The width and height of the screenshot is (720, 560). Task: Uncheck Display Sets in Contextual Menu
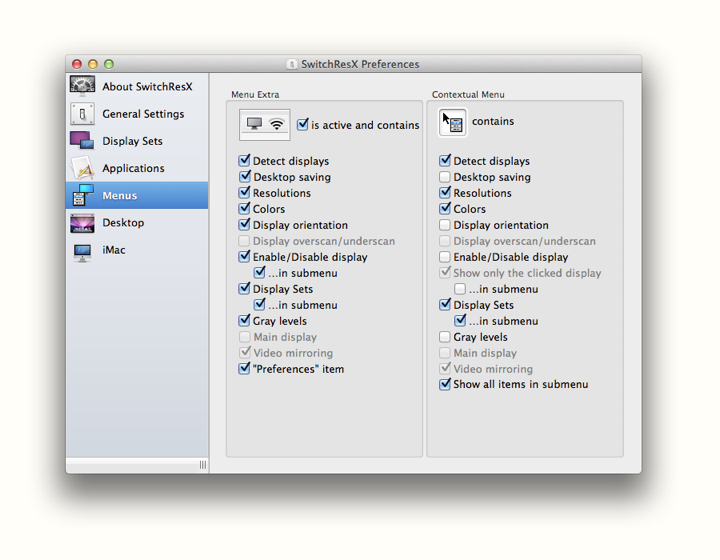click(444, 304)
